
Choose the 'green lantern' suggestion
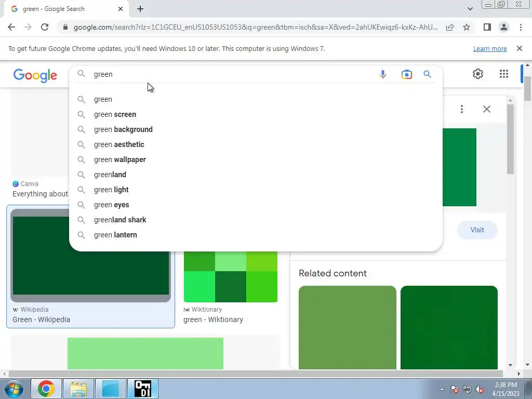coord(256,235)
